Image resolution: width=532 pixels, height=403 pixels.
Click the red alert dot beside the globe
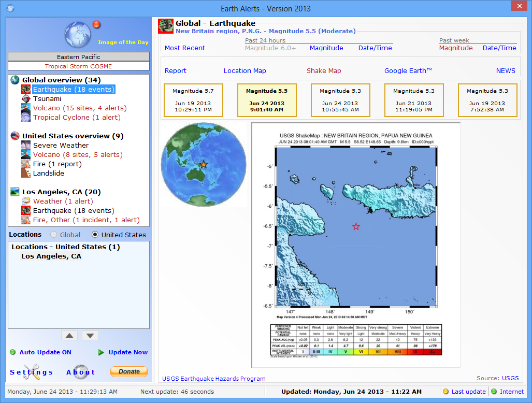point(97,24)
